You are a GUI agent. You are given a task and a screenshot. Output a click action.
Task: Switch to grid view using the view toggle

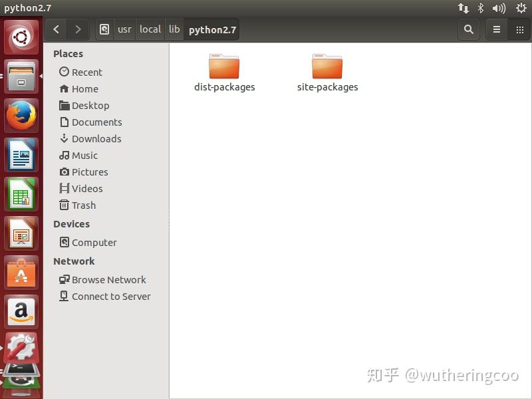[520, 29]
